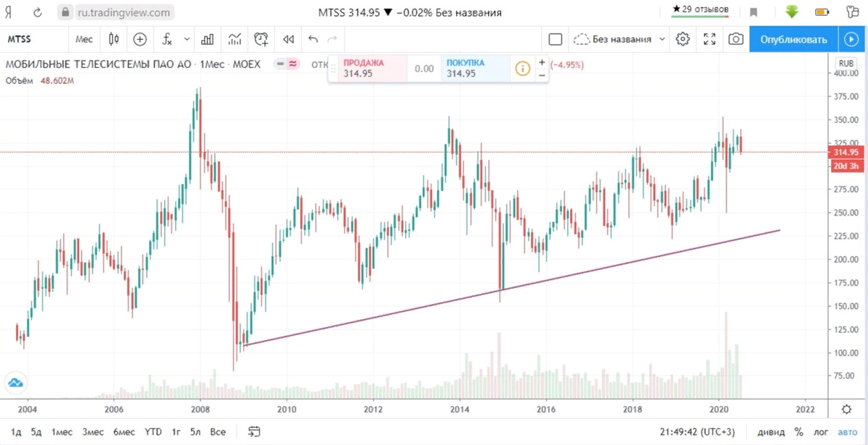868x445 pixels.
Task: Click the 'Объём 48.602М' volume legend
Action: [41, 80]
